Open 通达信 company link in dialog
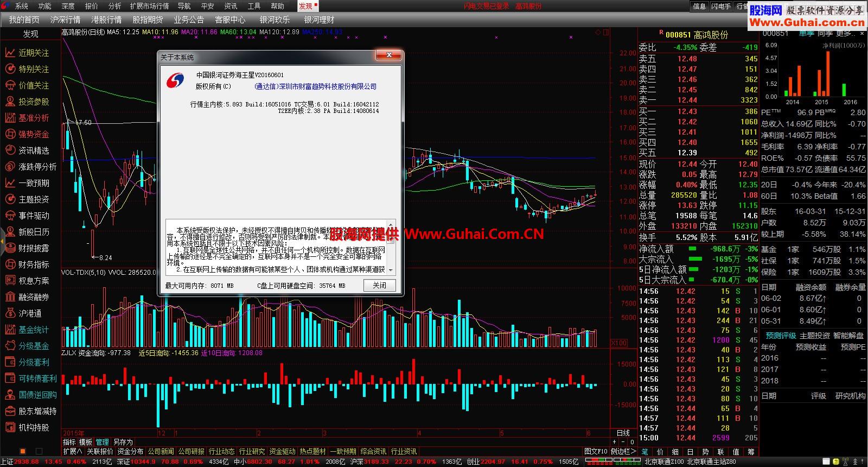Viewport: 868px width, 467px height. coord(315,86)
